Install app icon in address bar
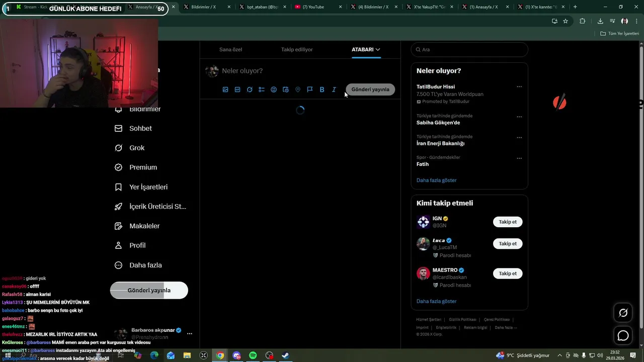This screenshot has width=644, height=362. [554, 21]
